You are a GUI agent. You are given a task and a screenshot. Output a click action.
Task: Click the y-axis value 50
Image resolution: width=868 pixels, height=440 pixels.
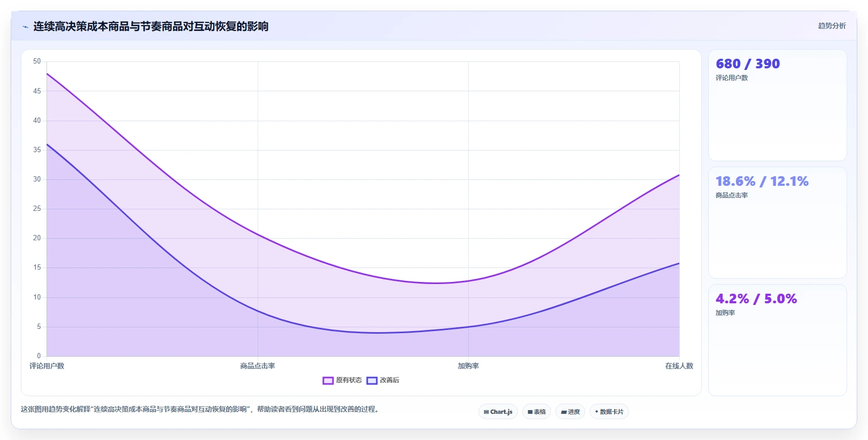37,61
